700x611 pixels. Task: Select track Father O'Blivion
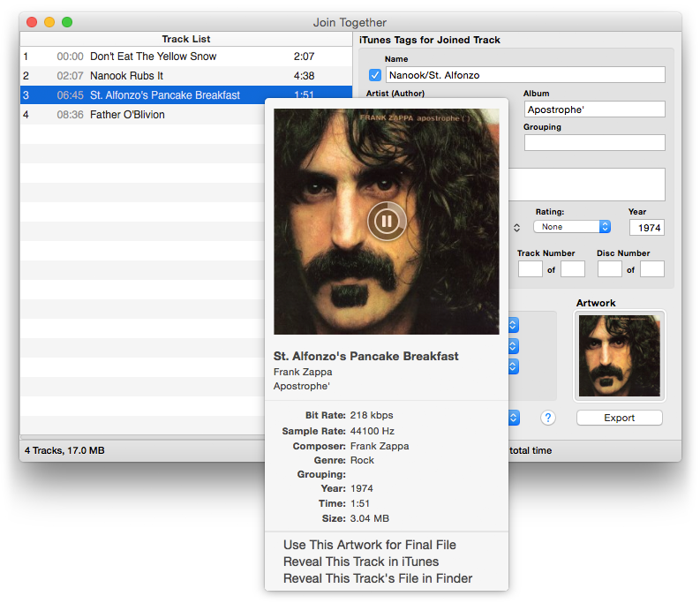(x=143, y=115)
